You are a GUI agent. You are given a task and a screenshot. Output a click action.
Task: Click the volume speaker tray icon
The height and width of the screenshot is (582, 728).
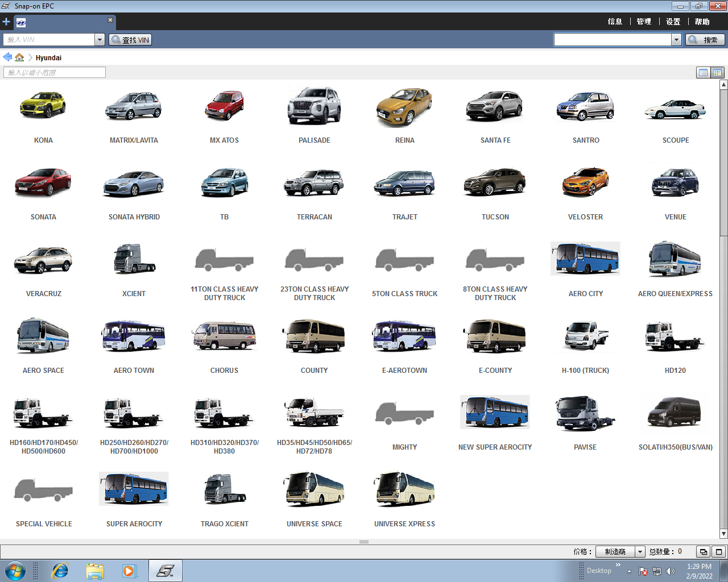pos(671,571)
